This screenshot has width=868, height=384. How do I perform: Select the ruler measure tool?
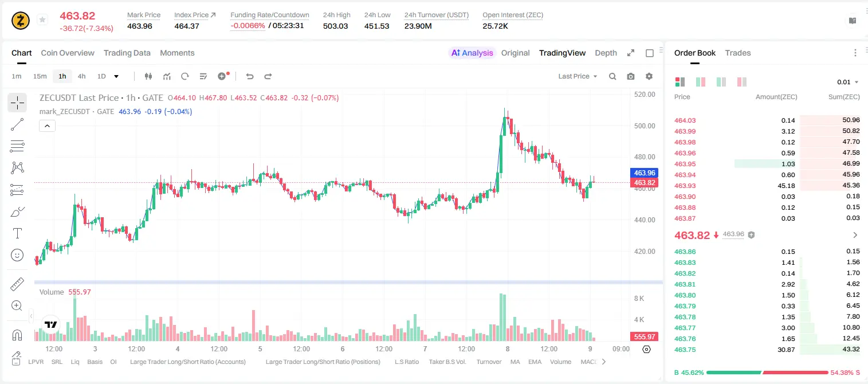17,284
